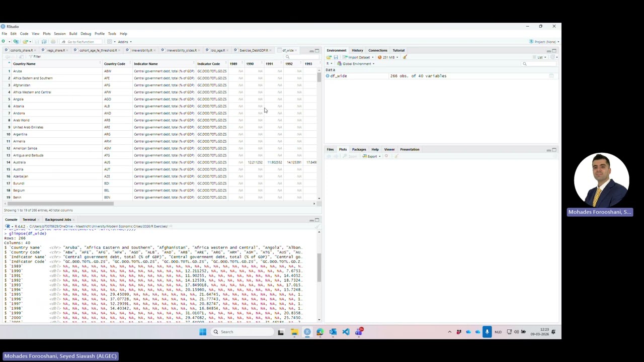The image size is (644, 362).
Task: Open File Explorer from taskbar
Action: tap(294, 332)
